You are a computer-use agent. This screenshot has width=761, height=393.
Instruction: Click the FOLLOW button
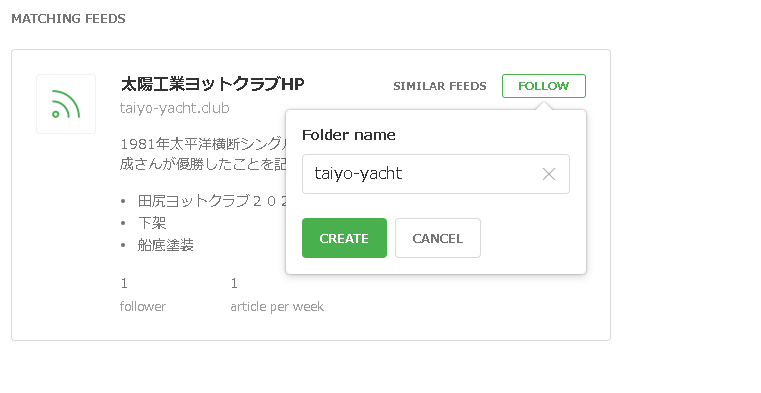[544, 86]
